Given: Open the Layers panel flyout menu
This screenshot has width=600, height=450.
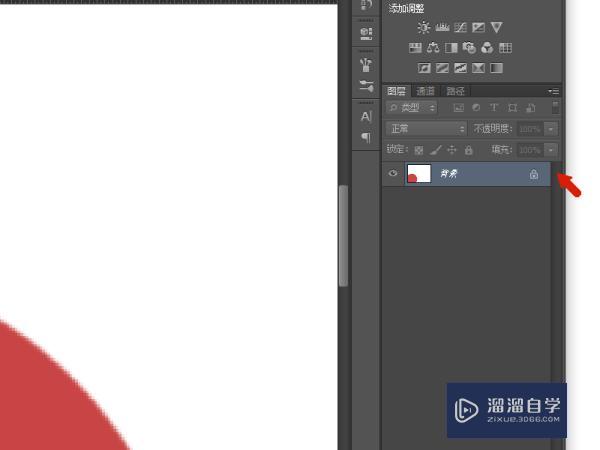Looking at the screenshot, I should (553, 91).
